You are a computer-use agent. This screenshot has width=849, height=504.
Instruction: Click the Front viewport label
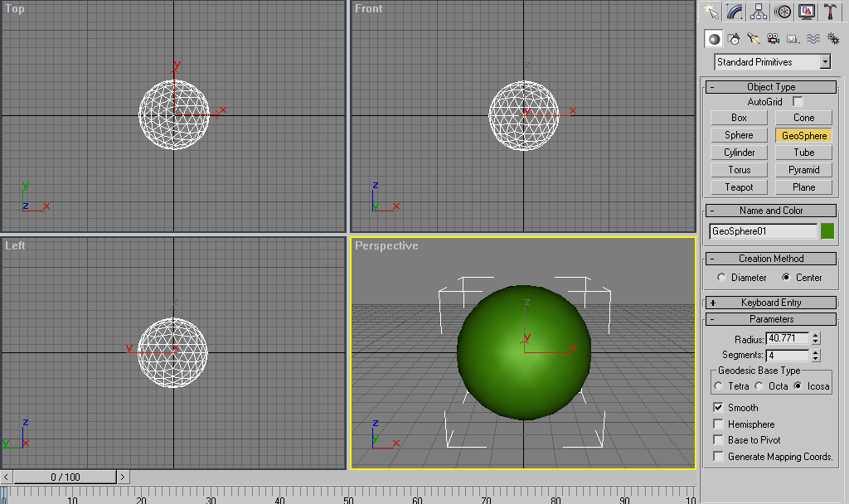click(368, 8)
